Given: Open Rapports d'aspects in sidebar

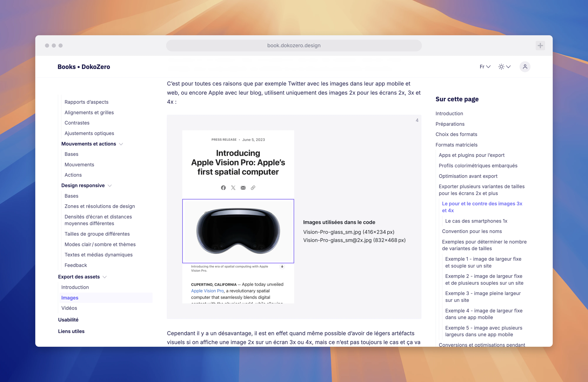Looking at the screenshot, I should click(86, 102).
